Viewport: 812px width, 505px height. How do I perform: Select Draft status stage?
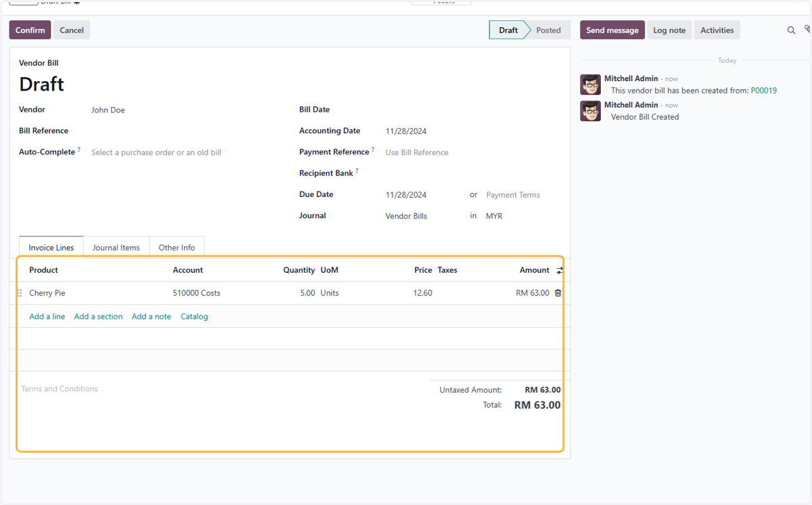pyautogui.click(x=508, y=30)
